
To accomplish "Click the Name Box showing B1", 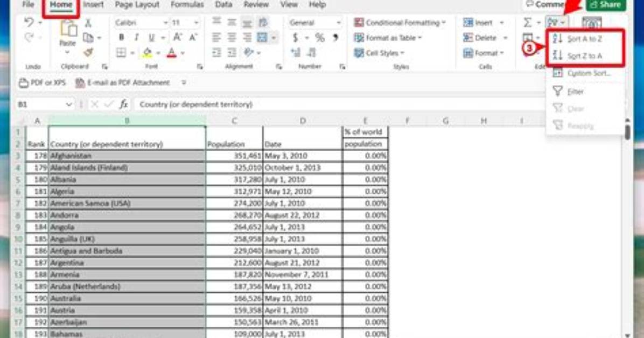I will click(x=44, y=104).
